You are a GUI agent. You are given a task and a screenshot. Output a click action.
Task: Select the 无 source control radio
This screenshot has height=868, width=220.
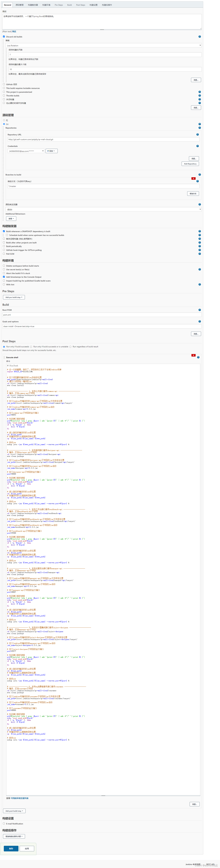4,120
